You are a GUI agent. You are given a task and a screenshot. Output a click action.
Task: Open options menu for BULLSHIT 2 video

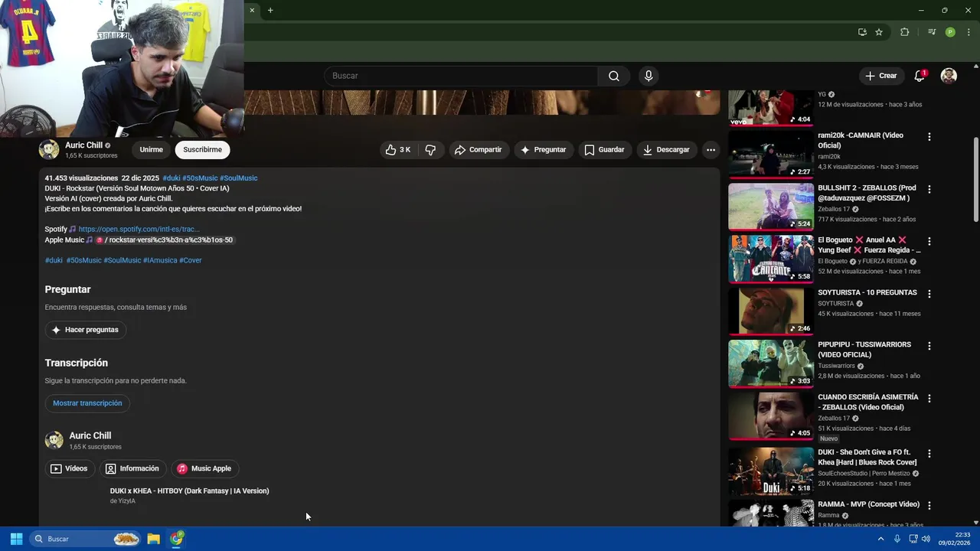coord(929,189)
